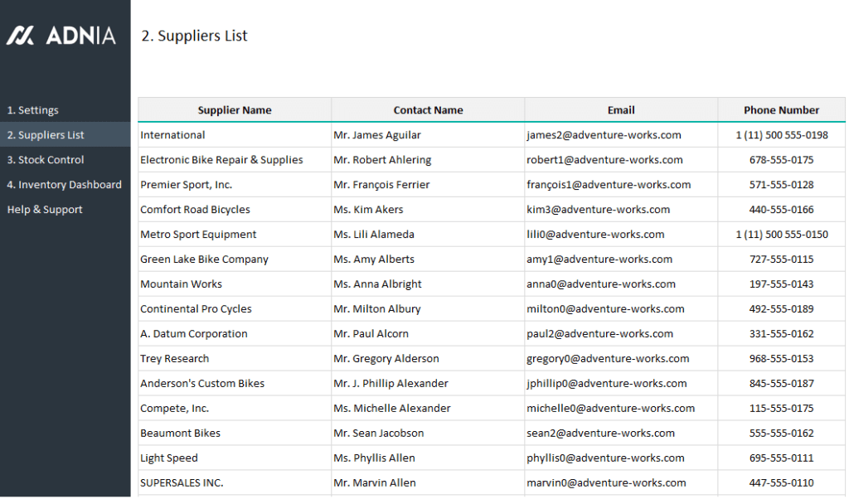Click the active 2. Suppliers List tab
The width and height of the screenshot is (849, 504).
coord(47,134)
